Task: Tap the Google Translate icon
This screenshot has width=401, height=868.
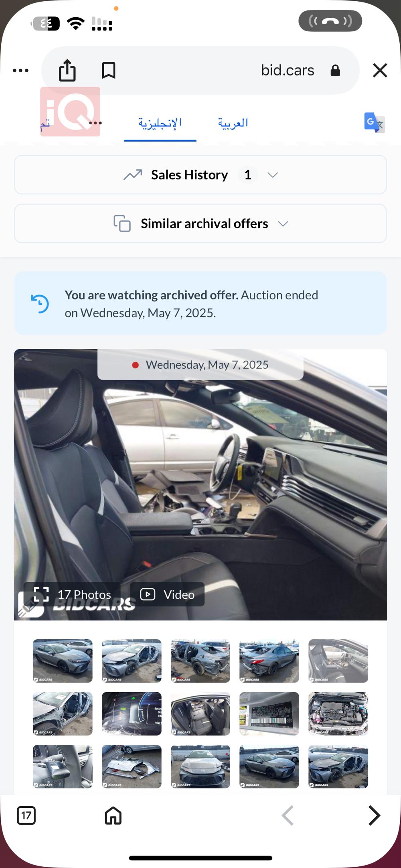Action: (x=375, y=123)
